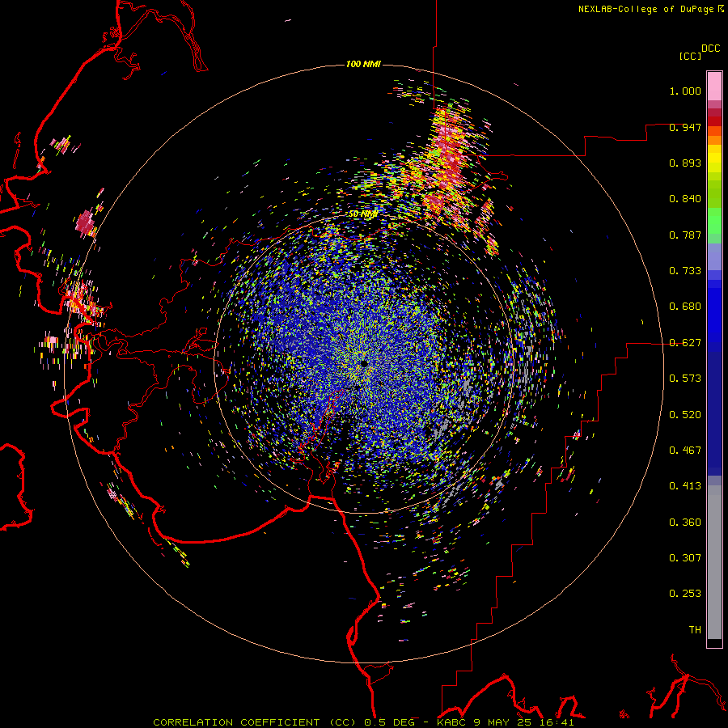Select the 0.307 scale value
This screenshot has width=728, height=728.
(x=685, y=558)
